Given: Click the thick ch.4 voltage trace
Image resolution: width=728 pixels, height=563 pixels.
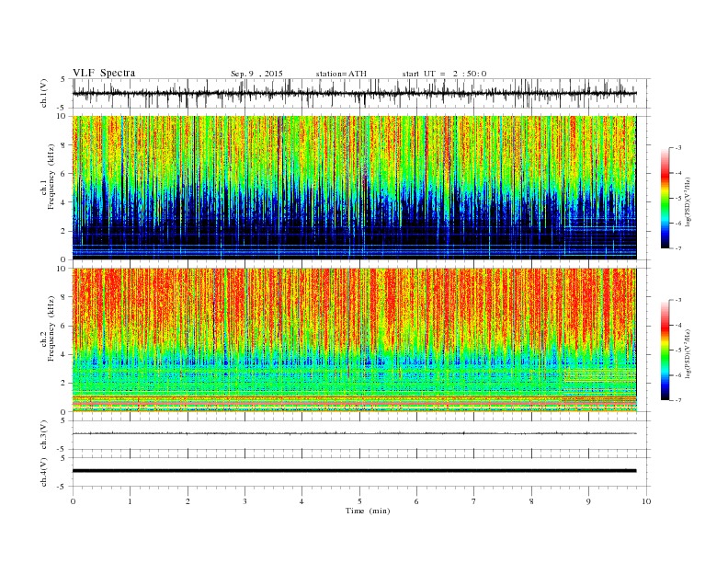Looking at the screenshot, I should (x=355, y=471).
